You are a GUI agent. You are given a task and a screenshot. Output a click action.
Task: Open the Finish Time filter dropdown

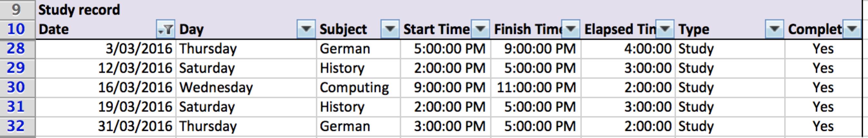pyautogui.click(x=570, y=29)
